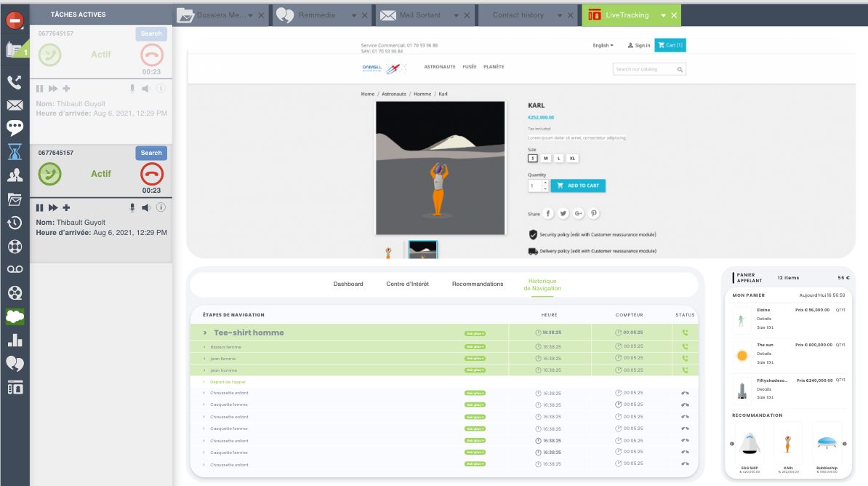Screen dimensions: 868x486
Task: Open the Recommandations tab
Action: point(478,284)
